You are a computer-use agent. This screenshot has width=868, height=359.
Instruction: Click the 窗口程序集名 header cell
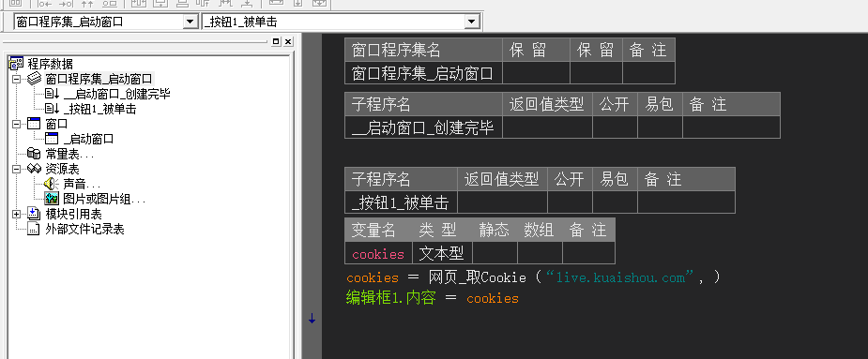[x=423, y=50]
